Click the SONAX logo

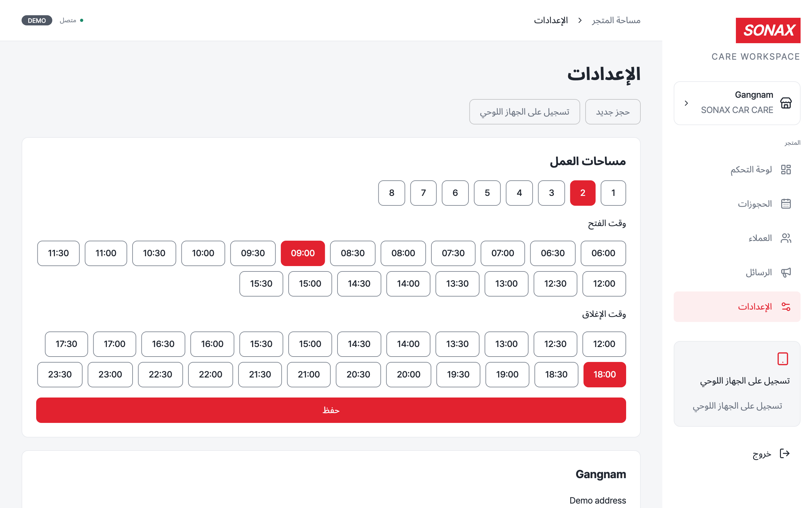pos(768,30)
